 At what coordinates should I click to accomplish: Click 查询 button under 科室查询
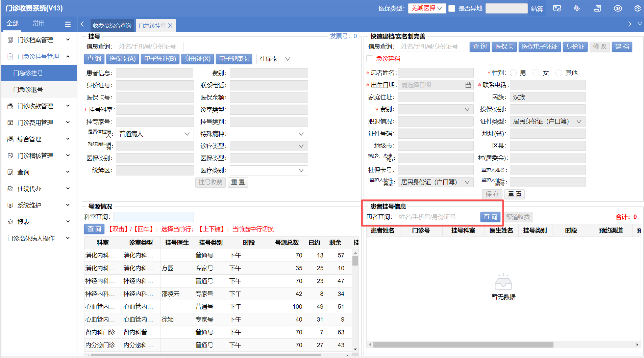click(x=94, y=229)
